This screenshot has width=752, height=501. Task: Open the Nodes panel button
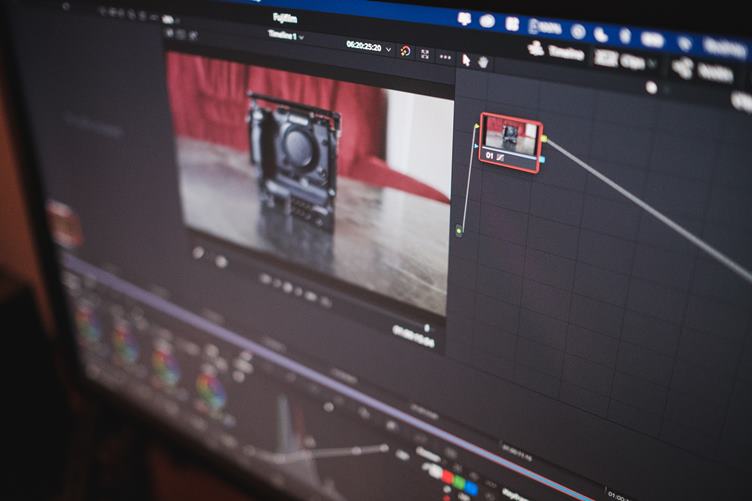(703, 71)
